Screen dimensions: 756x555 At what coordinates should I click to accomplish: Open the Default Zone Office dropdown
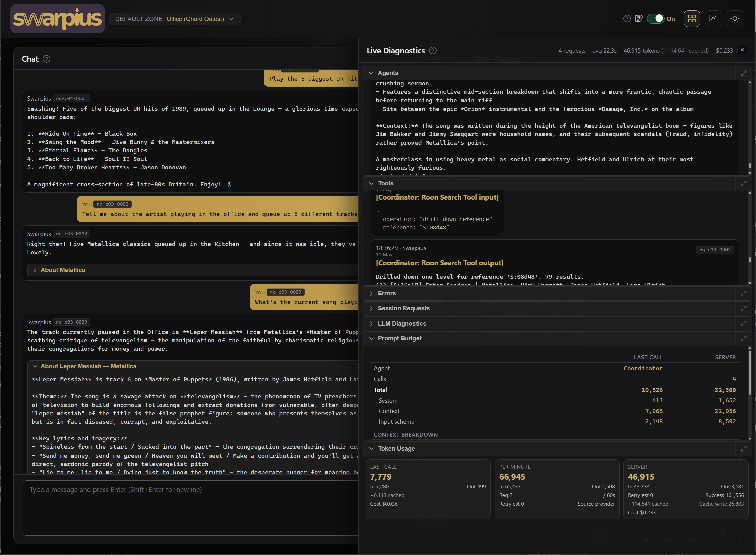[x=175, y=19]
